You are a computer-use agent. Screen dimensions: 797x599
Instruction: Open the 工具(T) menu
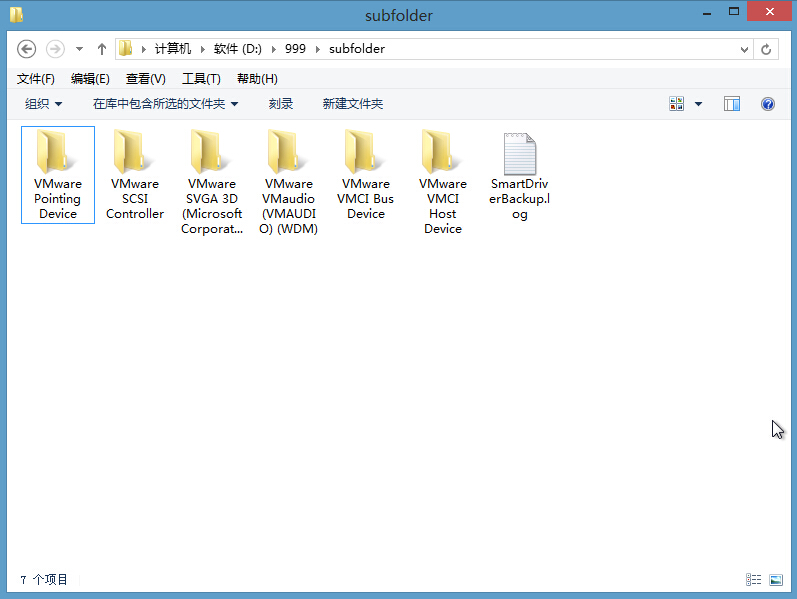(x=201, y=79)
